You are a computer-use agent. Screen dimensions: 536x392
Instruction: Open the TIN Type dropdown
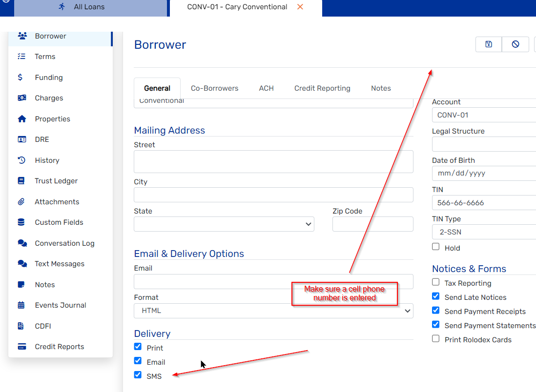[484, 232]
